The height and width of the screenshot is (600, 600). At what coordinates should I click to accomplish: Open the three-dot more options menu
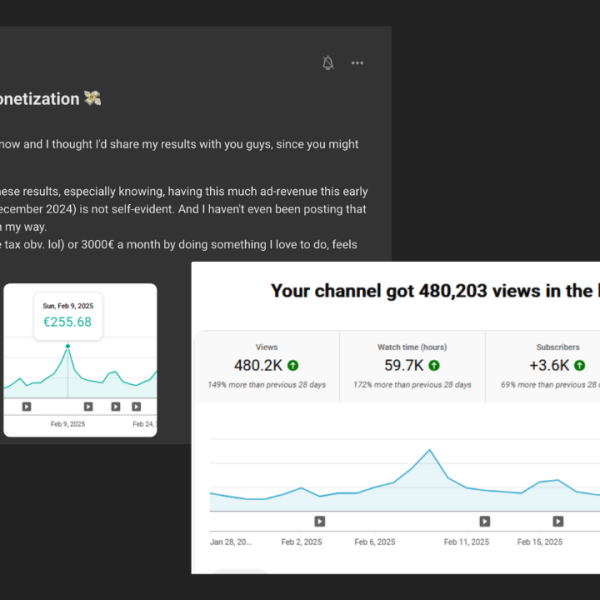click(357, 63)
